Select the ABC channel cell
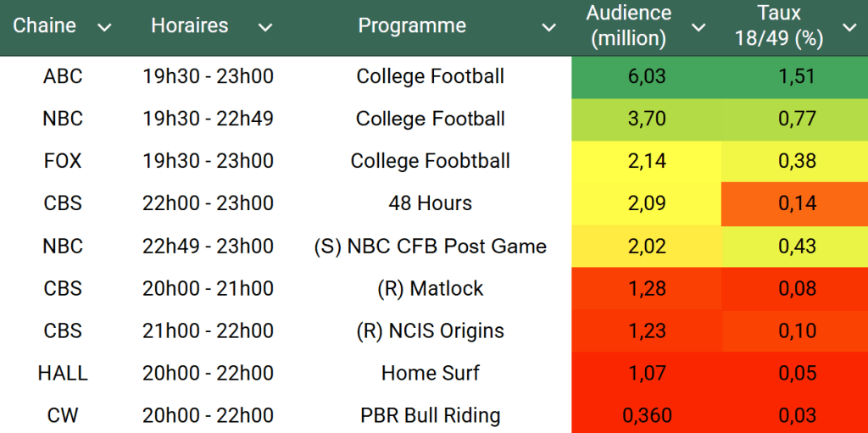The image size is (868, 433). coord(63,76)
